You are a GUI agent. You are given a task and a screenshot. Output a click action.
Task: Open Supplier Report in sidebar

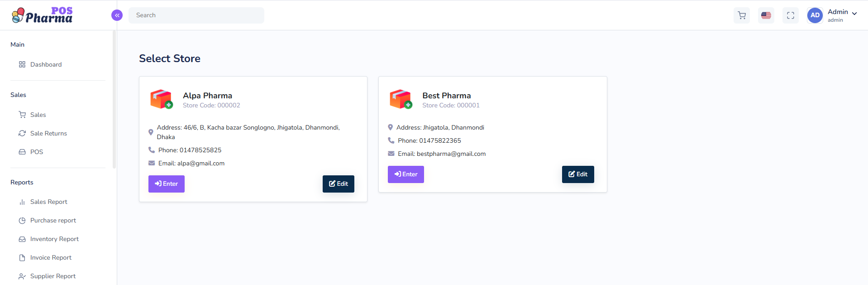tap(53, 276)
